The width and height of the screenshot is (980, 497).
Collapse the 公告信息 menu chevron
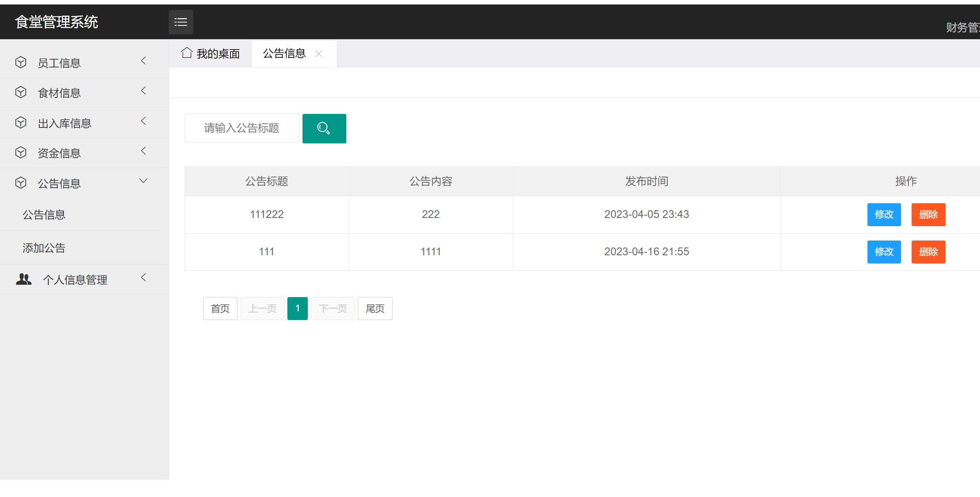tap(143, 181)
